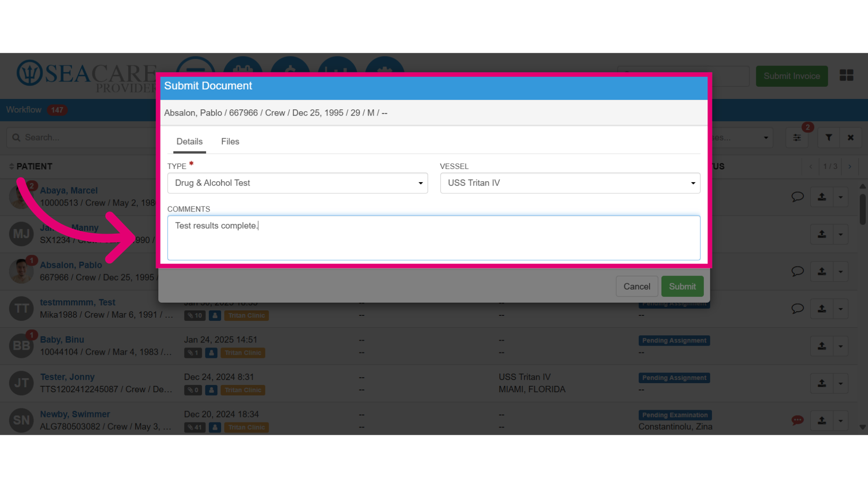This screenshot has height=488, width=868.
Task: Open the red comment bubble for Newby, Swimmer
Action: click(797, 420)
